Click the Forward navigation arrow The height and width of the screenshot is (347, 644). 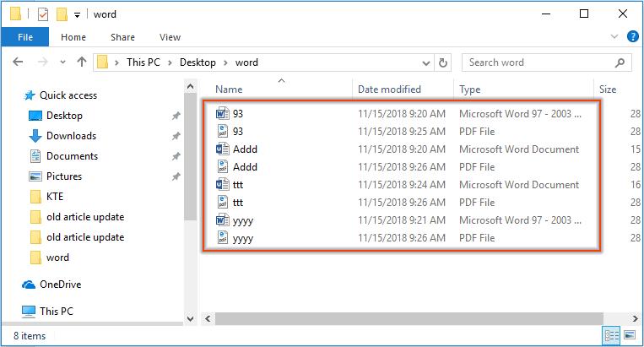click(42, 62)
